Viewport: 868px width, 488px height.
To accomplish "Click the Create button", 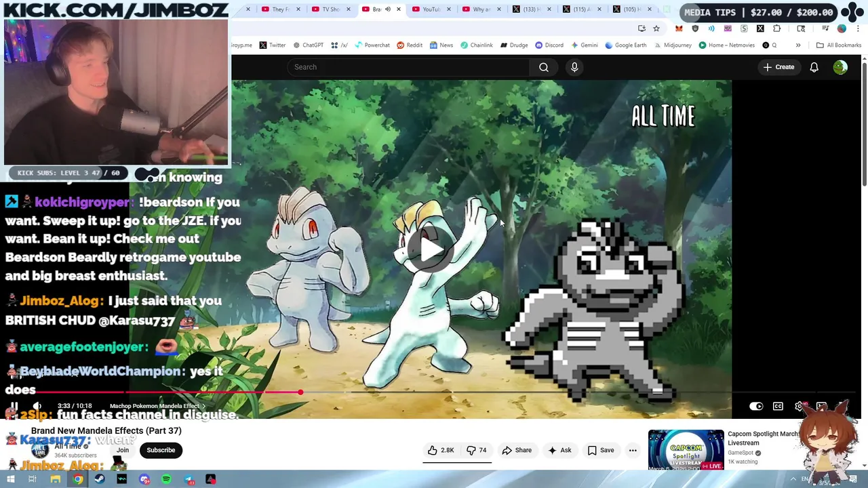I will click(778, 67).
